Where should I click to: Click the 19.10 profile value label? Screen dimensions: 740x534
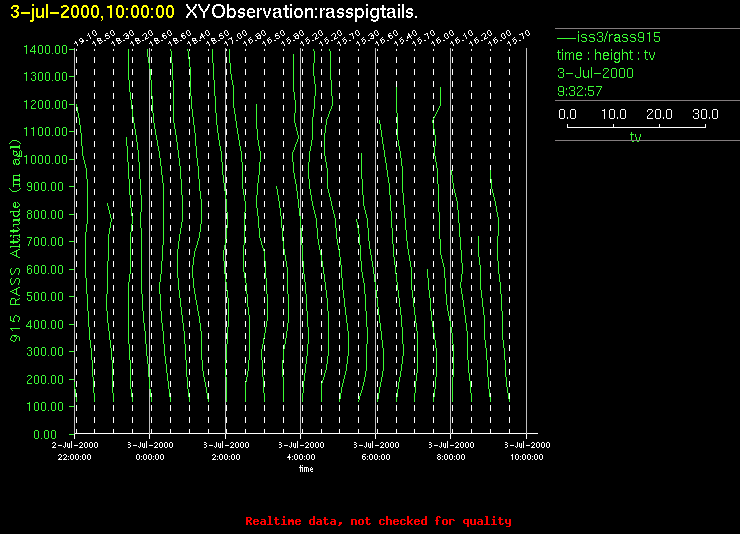click(85, 38)
